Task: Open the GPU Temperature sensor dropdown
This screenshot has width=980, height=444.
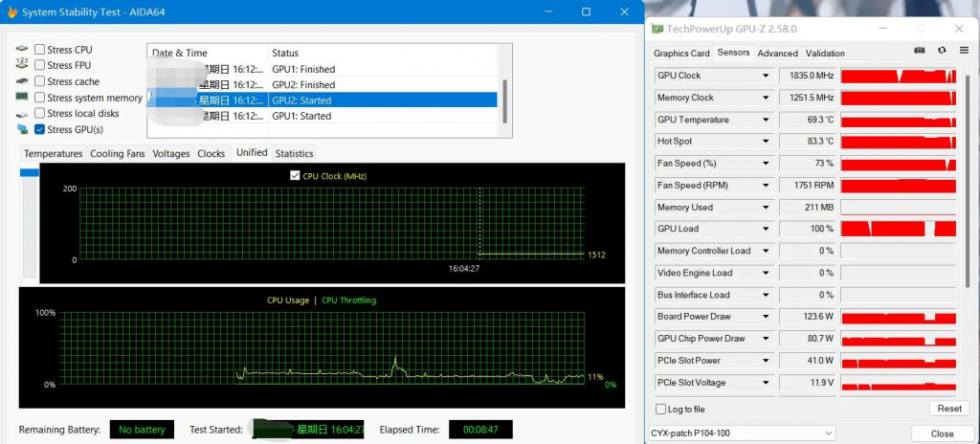Action: [x=765, y=120]
